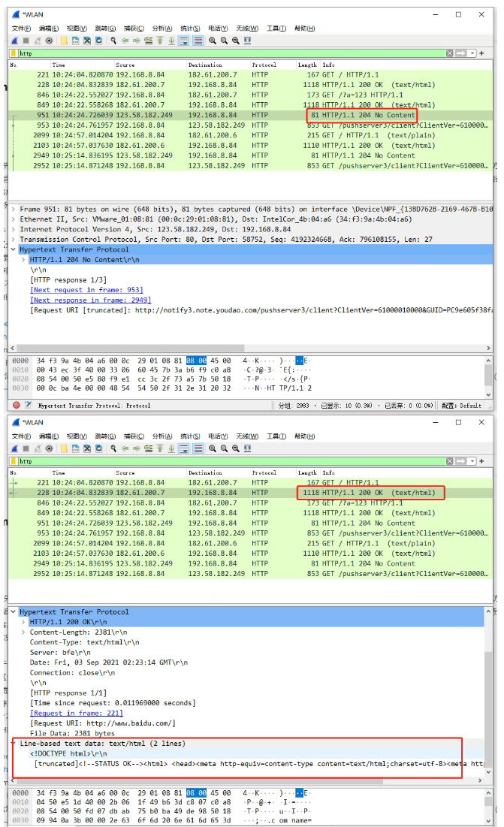Expand the Frame 951 tree node
This screenshot has height=827, width=504.
click(14, 210)
